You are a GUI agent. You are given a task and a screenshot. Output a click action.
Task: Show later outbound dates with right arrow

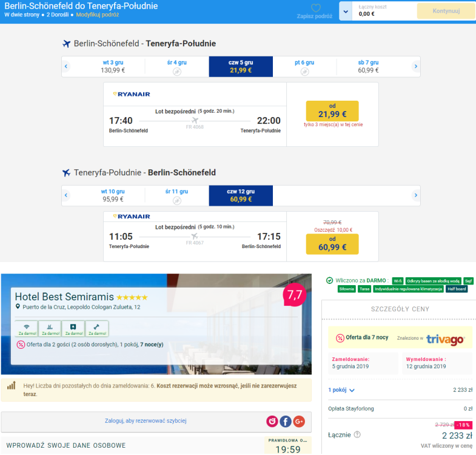[415, 66]
